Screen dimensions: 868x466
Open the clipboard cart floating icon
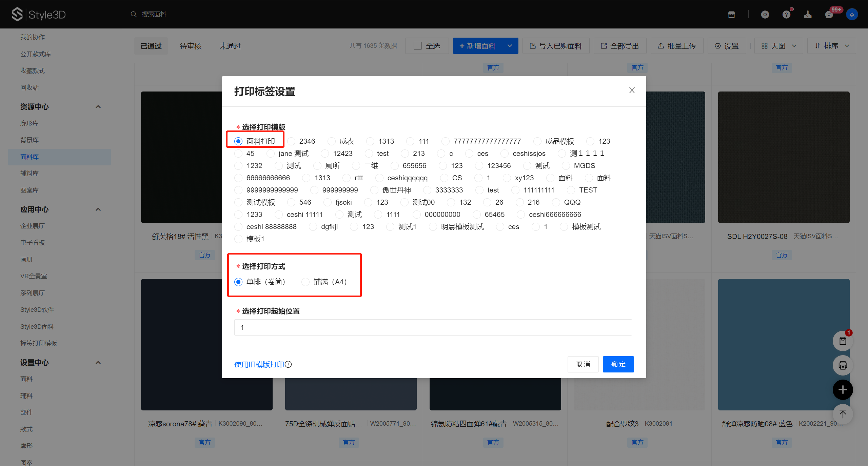click(x=843, y=341)
